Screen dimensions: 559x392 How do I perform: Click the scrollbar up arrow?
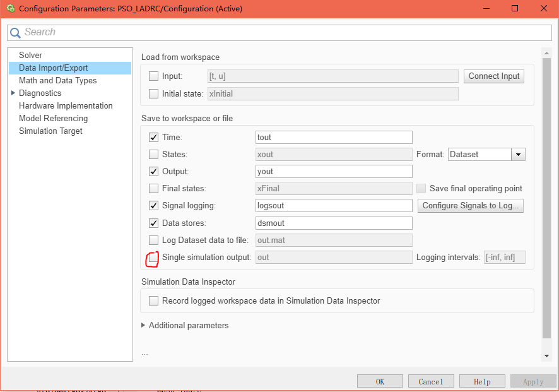click(x=546, y=53)
